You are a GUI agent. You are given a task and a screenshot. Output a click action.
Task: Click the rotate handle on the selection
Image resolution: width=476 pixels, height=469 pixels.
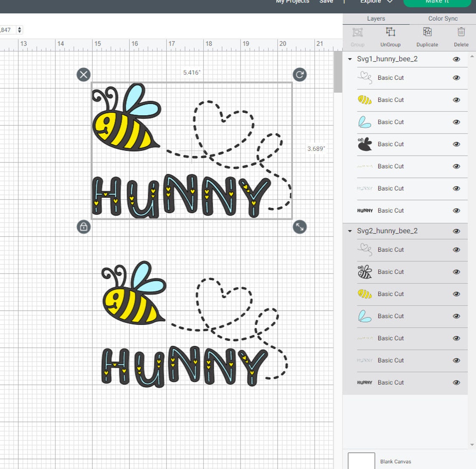(299, 74)
